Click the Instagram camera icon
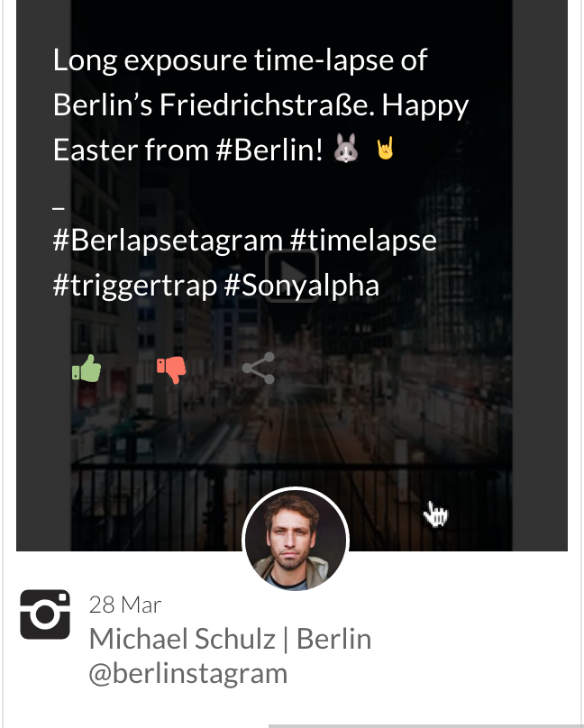 45,614
